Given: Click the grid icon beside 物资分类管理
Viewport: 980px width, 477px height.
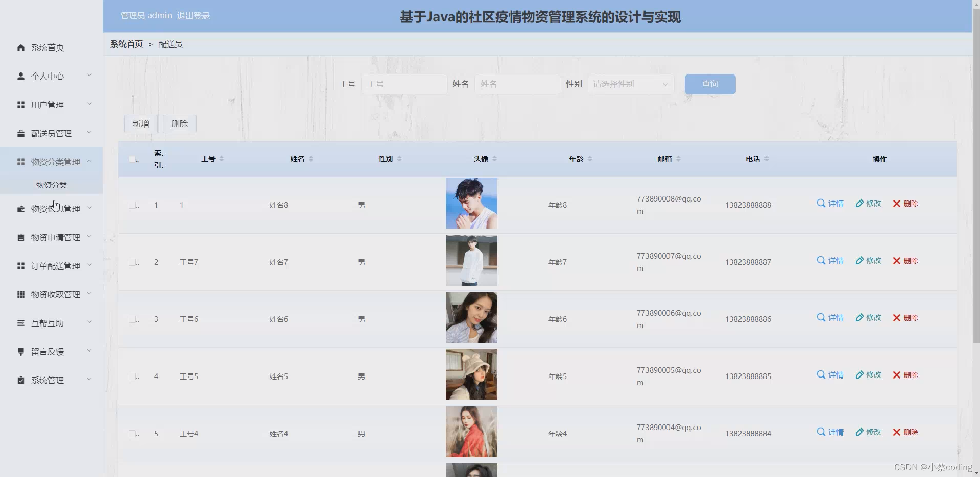Looking at the screenshot, I should coord(21,162).
